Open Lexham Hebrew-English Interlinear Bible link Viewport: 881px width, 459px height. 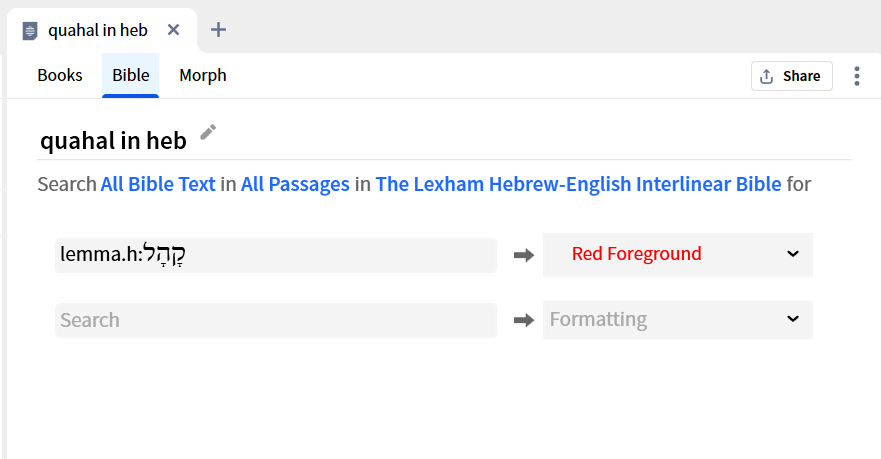click(x=578, y=184)
